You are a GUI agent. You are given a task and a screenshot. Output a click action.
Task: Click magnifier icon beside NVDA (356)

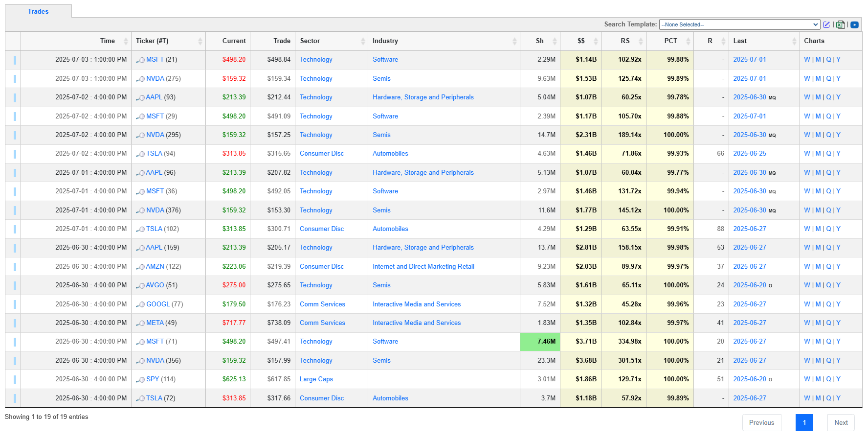(140, 361)
